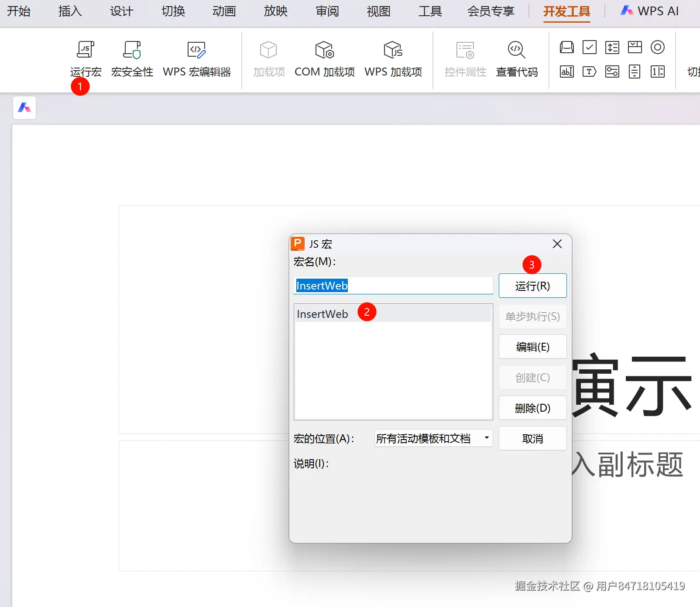Open the WPS AI tab
The image size is (700, 607).
[x=650, y=11]
